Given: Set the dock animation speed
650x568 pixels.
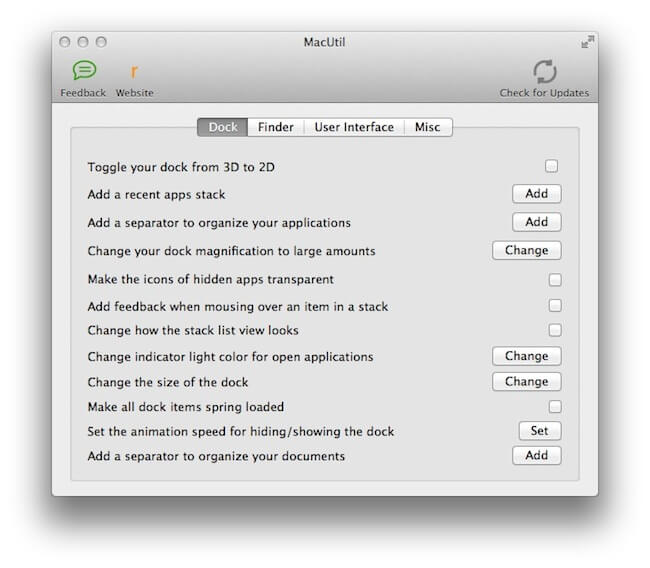Looking at the screenshot, I should pyautogui.click(x=540, y=431).
